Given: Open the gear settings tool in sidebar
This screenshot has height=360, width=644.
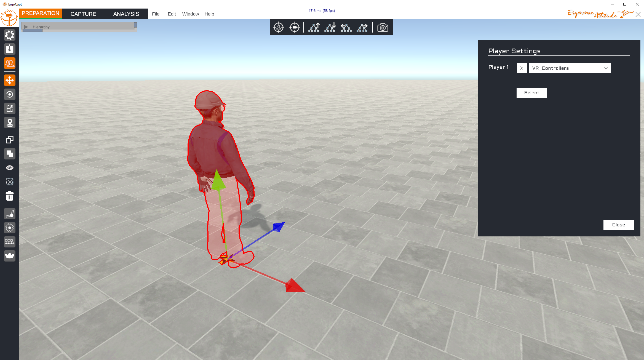Looking at the screenshot, I should tap(10, 35).
